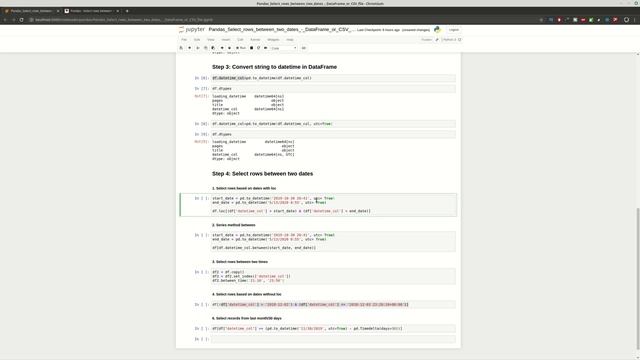This screenshot has height=360, width=640.
Task: Run the selected cell
Action: 241,48
